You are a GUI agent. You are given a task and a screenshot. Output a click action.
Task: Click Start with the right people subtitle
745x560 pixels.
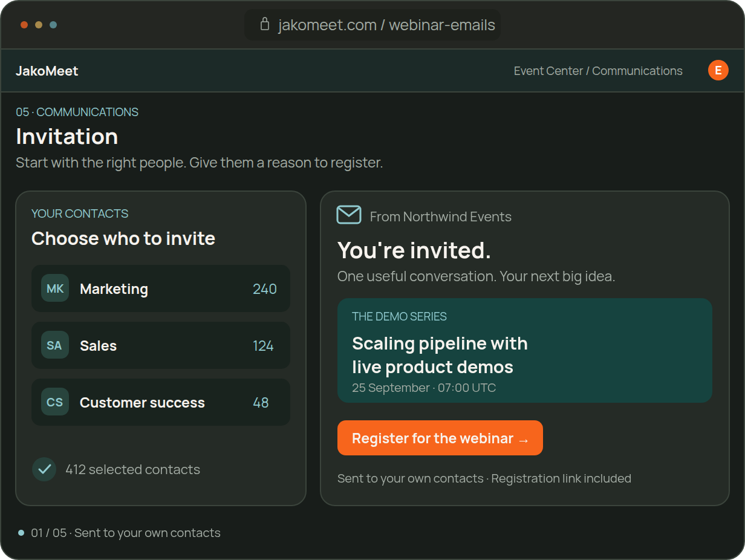[x=200, y=163]
